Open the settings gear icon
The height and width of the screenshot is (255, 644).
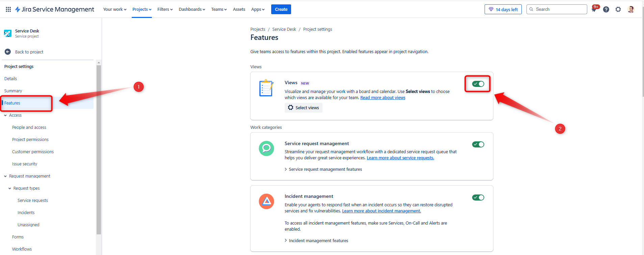click(x=618, y=9)
